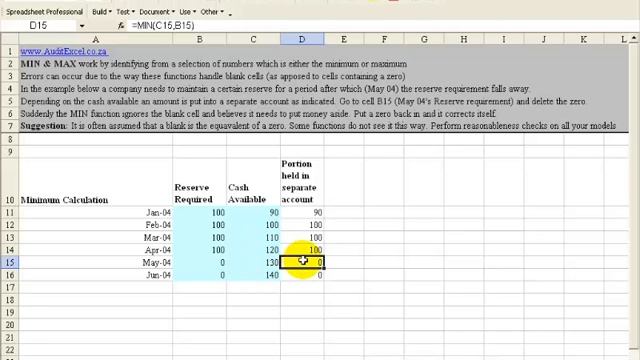Select cell D11 with value 90
The width and height of the screenshot is (640, 360).
point(302,213)
